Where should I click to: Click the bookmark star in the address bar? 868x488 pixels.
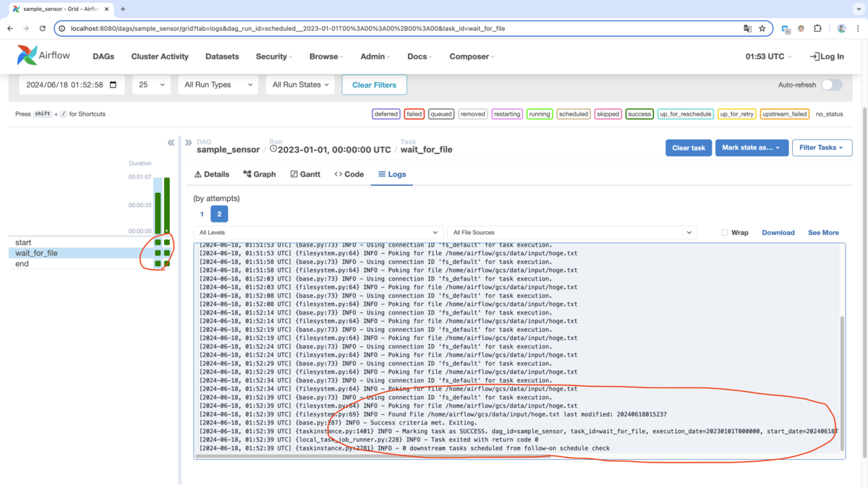click(x=762, y=28)
